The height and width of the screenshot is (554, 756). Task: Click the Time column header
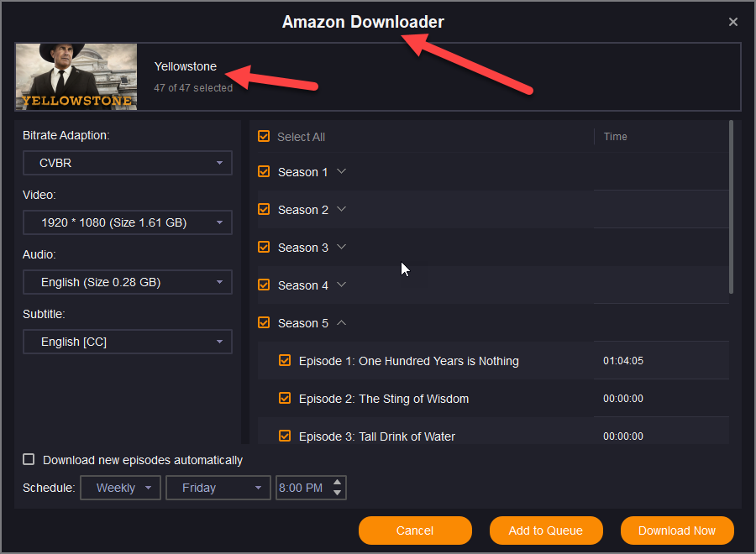[616, 137]
